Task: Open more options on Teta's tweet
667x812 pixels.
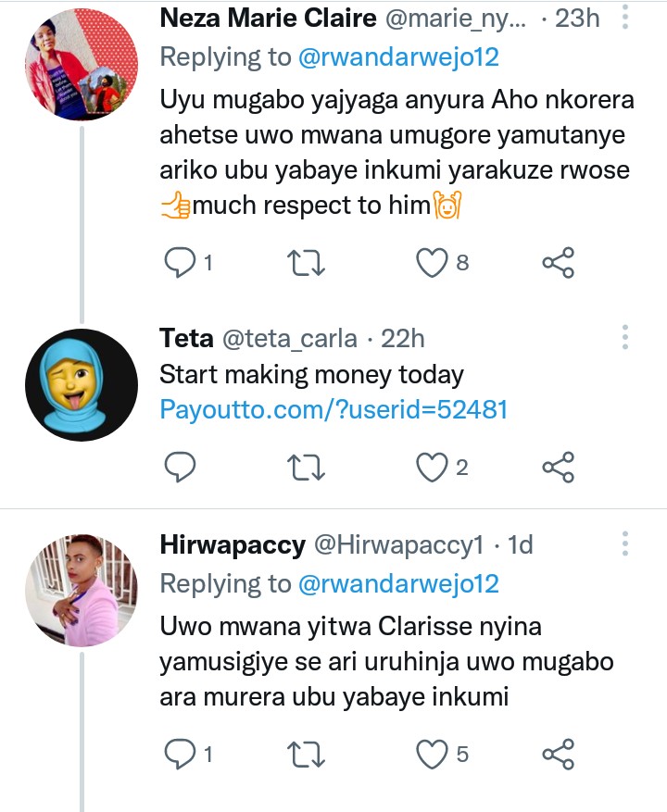Action: pyautogui.click(x=625, y=337)
